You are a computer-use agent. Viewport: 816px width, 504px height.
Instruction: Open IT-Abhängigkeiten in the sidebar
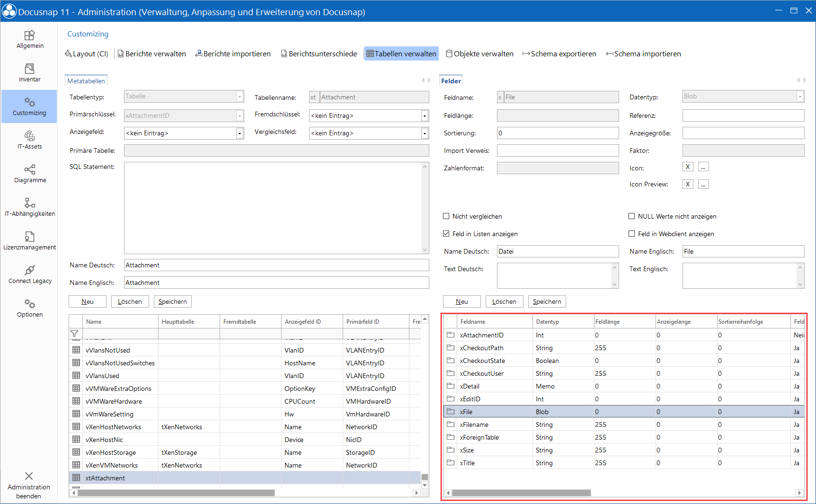pos(29,207)
